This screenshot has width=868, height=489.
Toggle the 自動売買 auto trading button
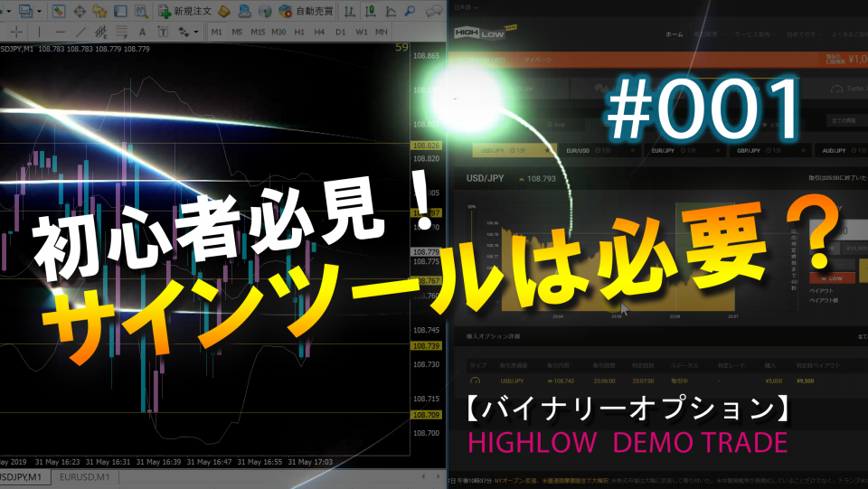306,11
